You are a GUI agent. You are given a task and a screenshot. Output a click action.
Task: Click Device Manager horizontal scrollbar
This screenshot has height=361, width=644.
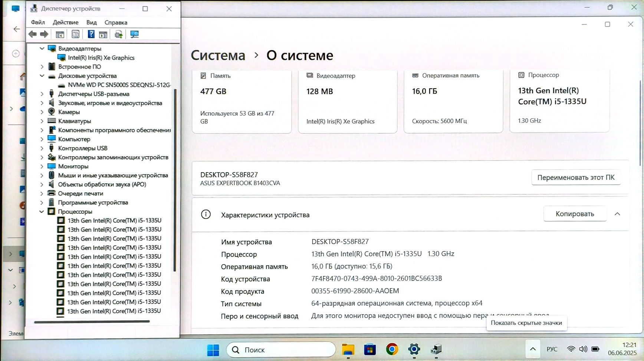(92, 322)
